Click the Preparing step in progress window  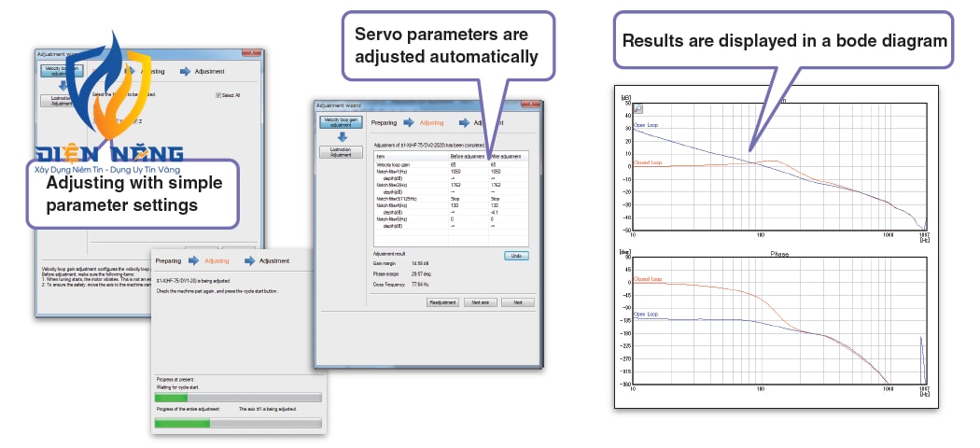tap(168, 260)
